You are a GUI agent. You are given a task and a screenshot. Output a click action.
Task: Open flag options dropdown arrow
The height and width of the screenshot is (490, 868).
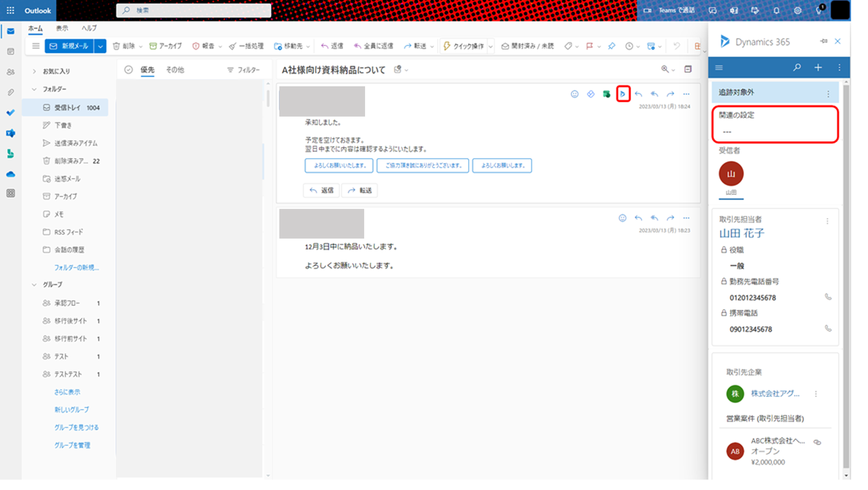pyautogui.click(x=599, y=47)
